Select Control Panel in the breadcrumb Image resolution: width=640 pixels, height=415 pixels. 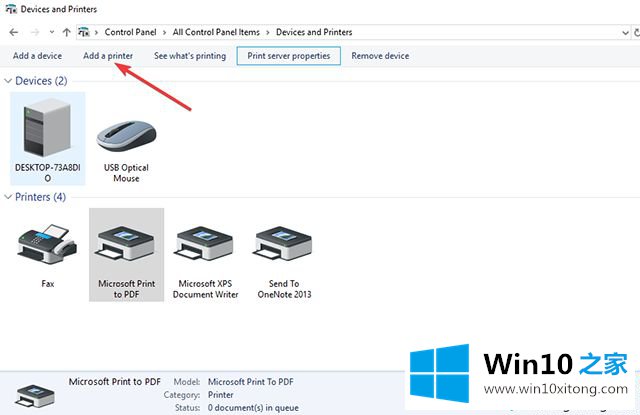[x=130, y=32]
